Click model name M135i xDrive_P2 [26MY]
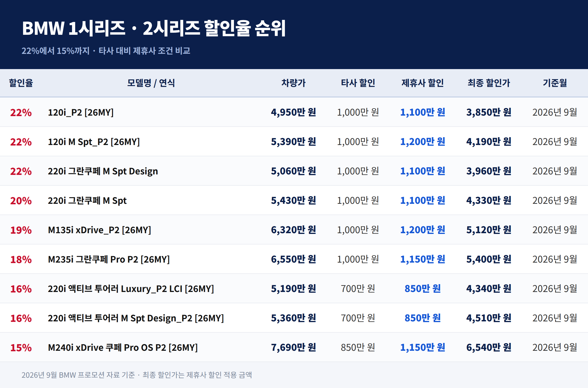 pyautogui.click(x=99, y=230)
